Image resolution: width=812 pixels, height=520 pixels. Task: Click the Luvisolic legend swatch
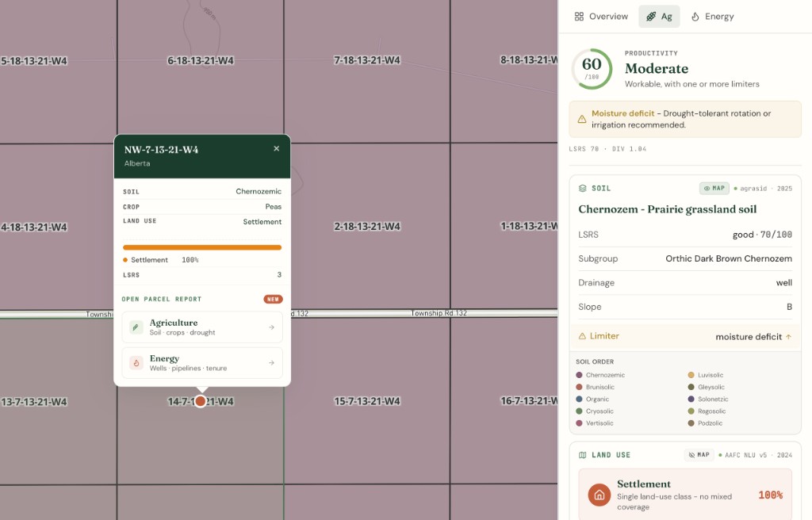coord(691,375)
